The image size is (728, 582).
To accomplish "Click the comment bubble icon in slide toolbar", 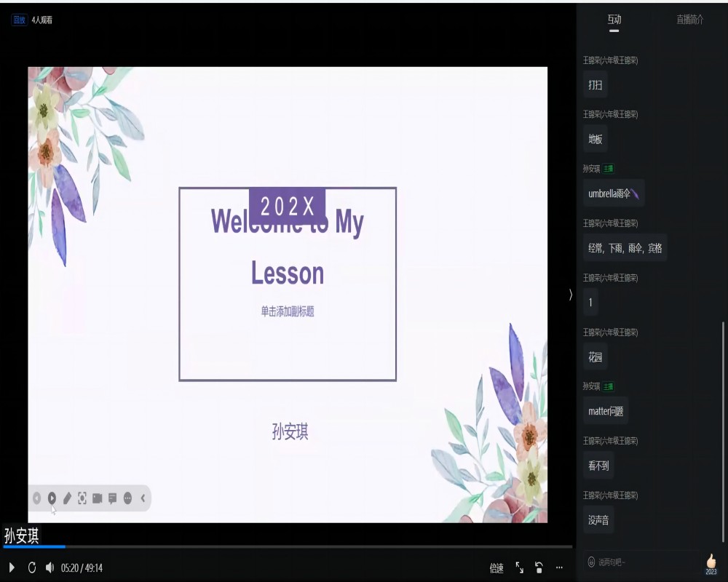I will (112, 498).
